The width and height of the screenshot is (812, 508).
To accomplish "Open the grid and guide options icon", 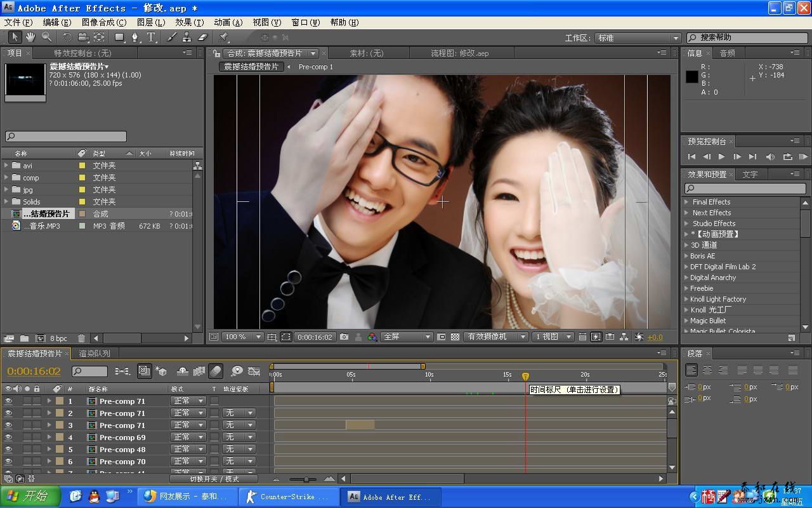I will 272,337.
